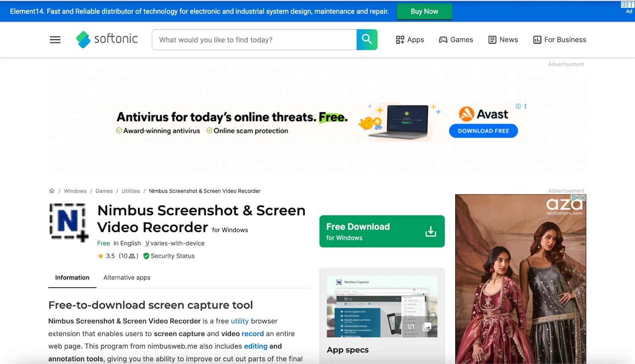The image size is (635, 364).
Task: Select the Information tab
Action: point(72,278)
